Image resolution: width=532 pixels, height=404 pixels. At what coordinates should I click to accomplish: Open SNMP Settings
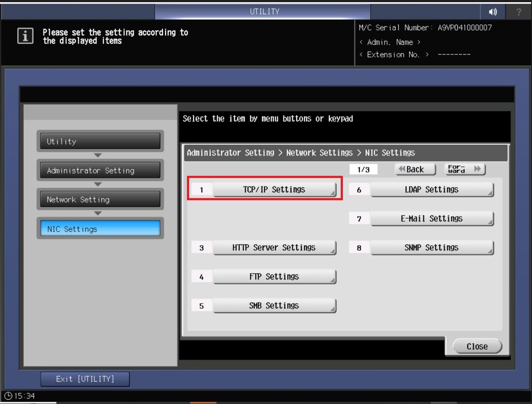tap(432, 248)
